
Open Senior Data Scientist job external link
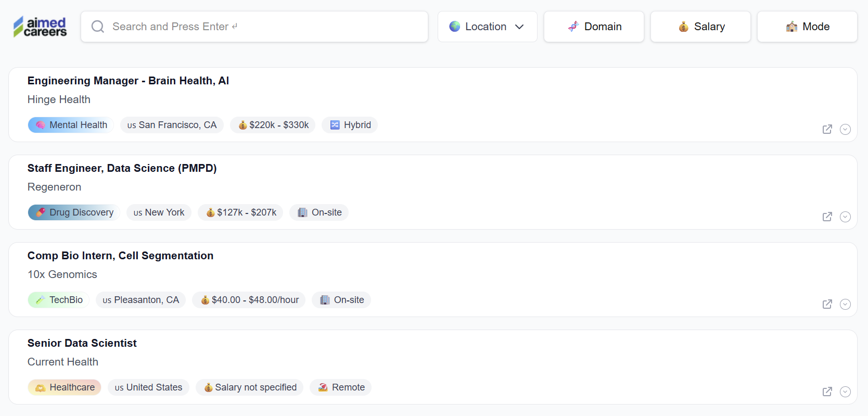coord(827,392)
